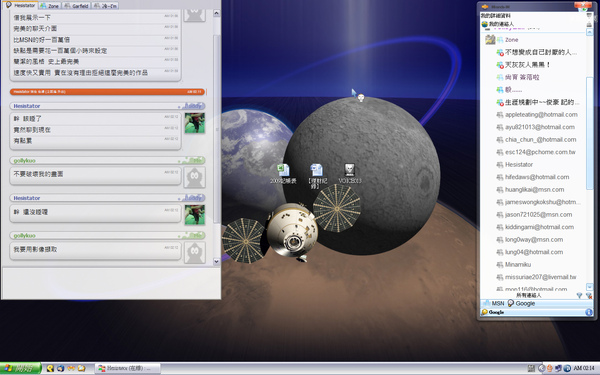Select contact chia_chun_@hotmail.com
The image size is (600, 375).
[536, 140]
